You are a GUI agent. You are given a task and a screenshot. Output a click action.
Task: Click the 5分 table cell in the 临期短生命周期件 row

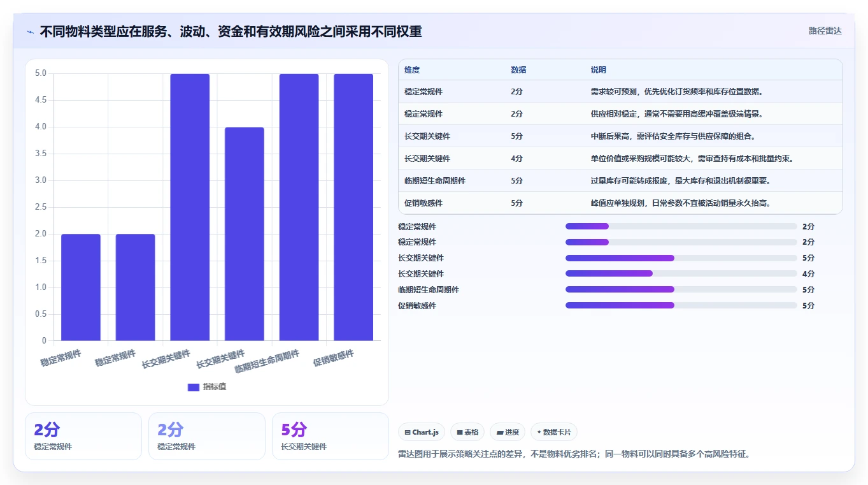(x=516, y=181)
